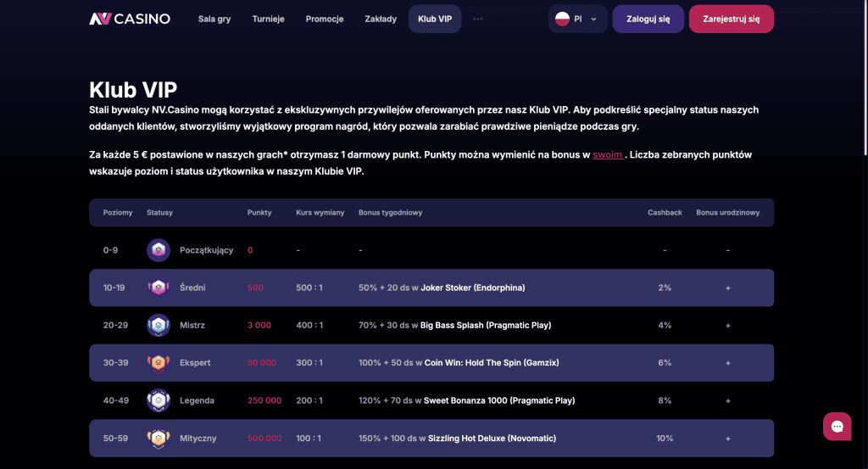The height and width of the screenshot is (469, 868).
Task: Click birthday bonus plus in Średni row
Action: pos(728,288)
